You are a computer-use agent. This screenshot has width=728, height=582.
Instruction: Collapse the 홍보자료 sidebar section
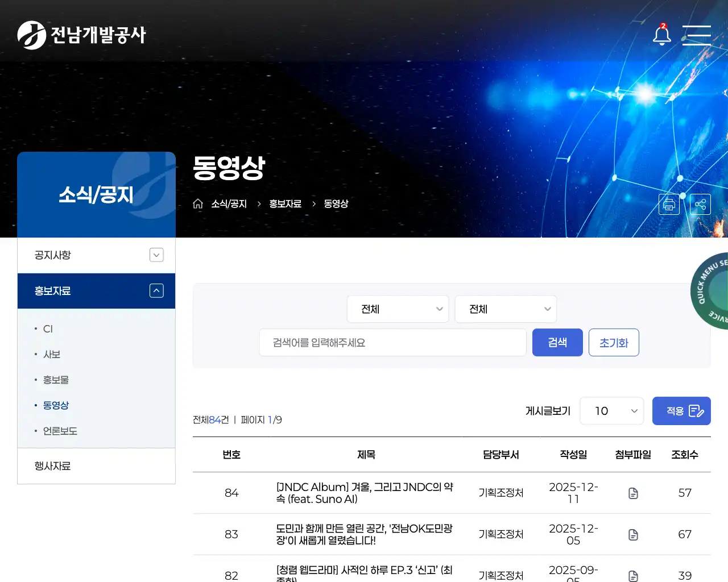coord(156,290)
